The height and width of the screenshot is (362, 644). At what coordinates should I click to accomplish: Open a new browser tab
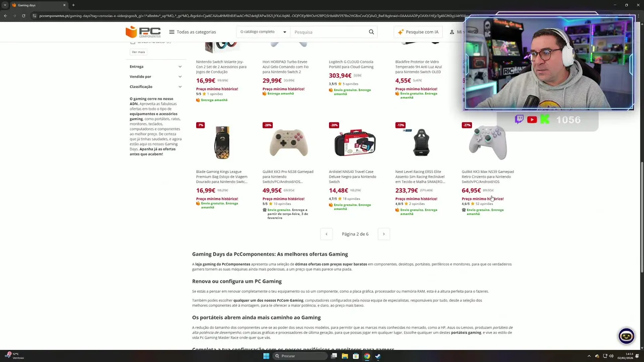click(73, 5)
